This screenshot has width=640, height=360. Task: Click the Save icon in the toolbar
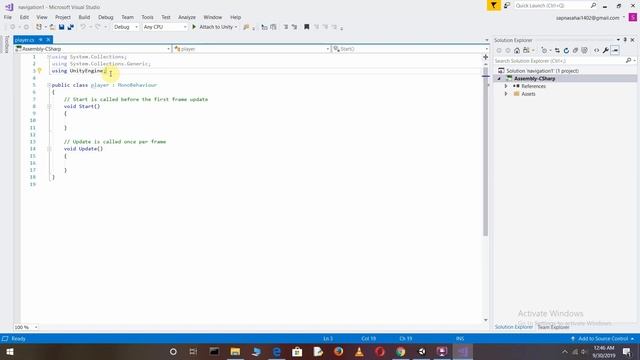[x=61, y=27]
